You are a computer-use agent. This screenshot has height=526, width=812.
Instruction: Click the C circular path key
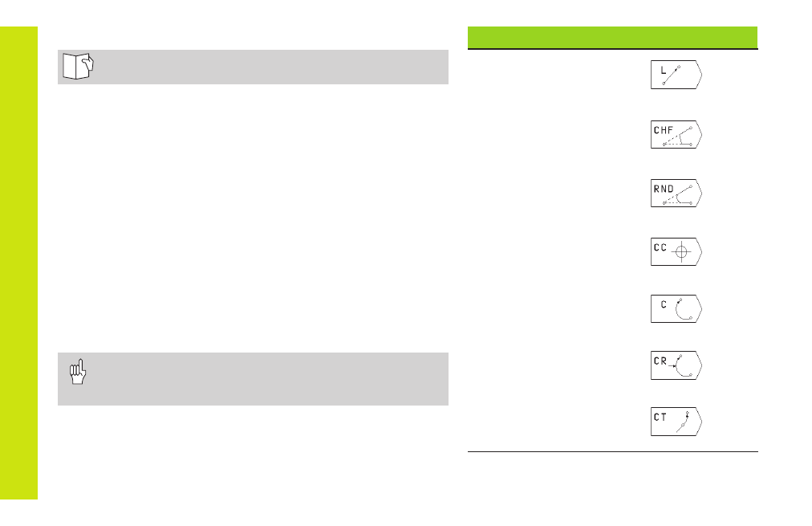tap(676, 309)
